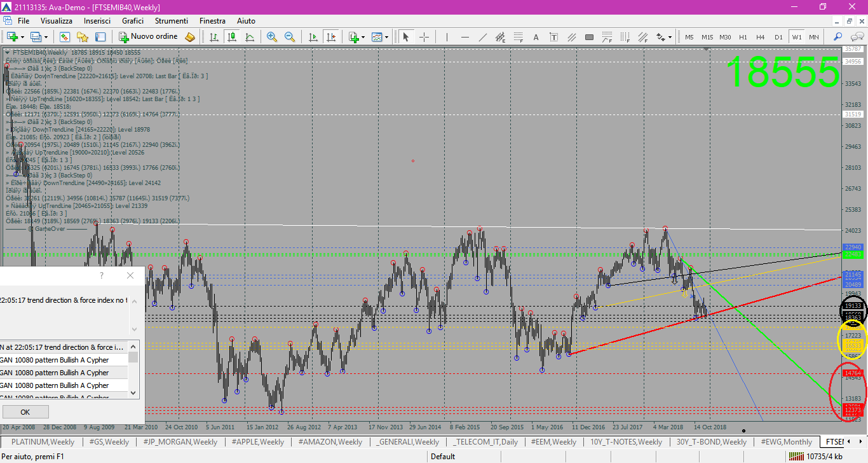Switch timeframe to H1
The image size is (868, 463).
point(743,37)
